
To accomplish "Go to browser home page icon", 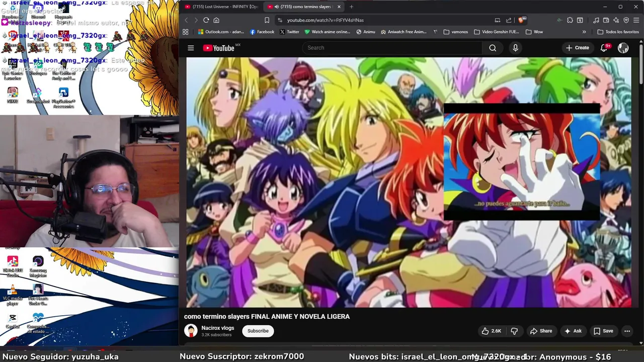I will tap(216, 20).
